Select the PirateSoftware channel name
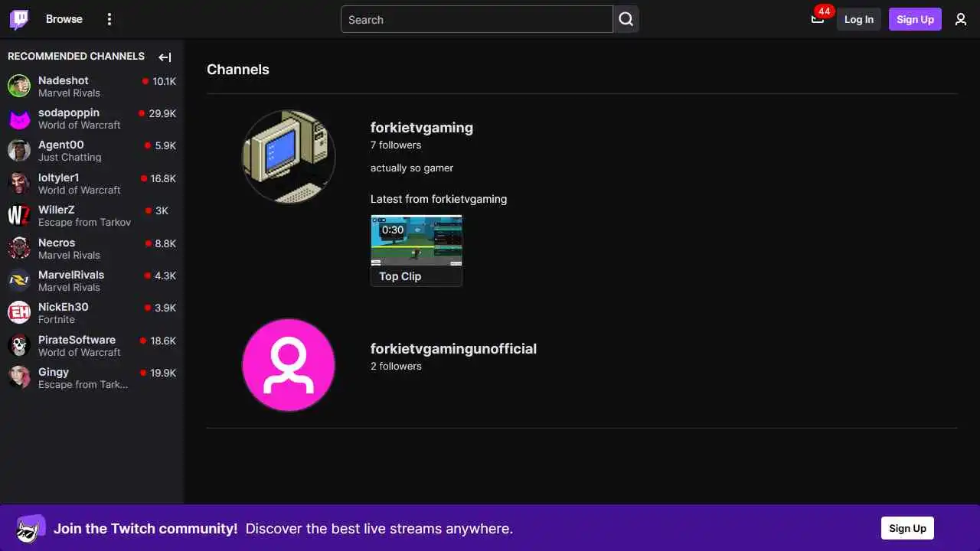This screenshot has height=551, width=980. pyautogui.click(x=77, y=340)
